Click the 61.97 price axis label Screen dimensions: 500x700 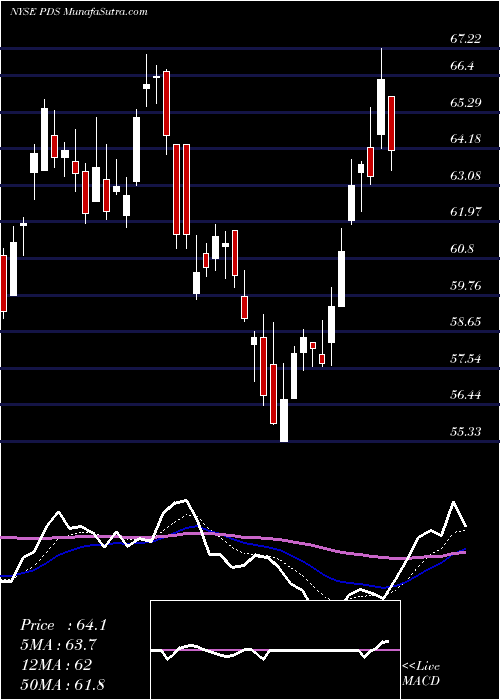click(465, 212)
